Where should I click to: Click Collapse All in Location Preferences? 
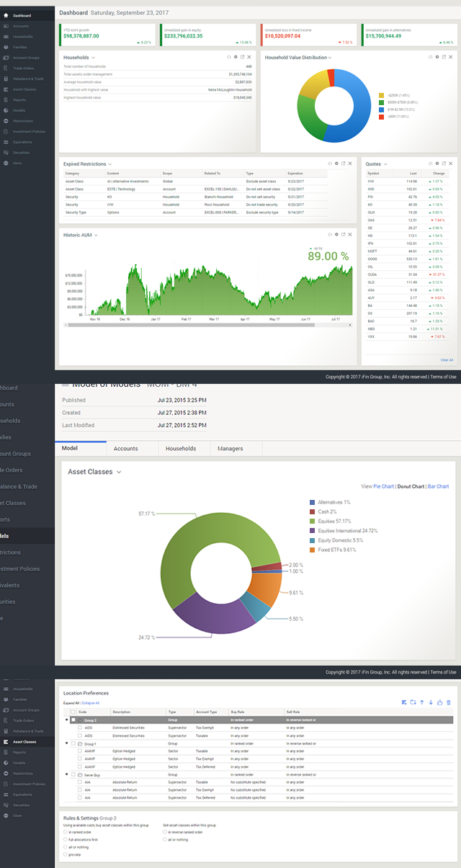coord(90,702)
